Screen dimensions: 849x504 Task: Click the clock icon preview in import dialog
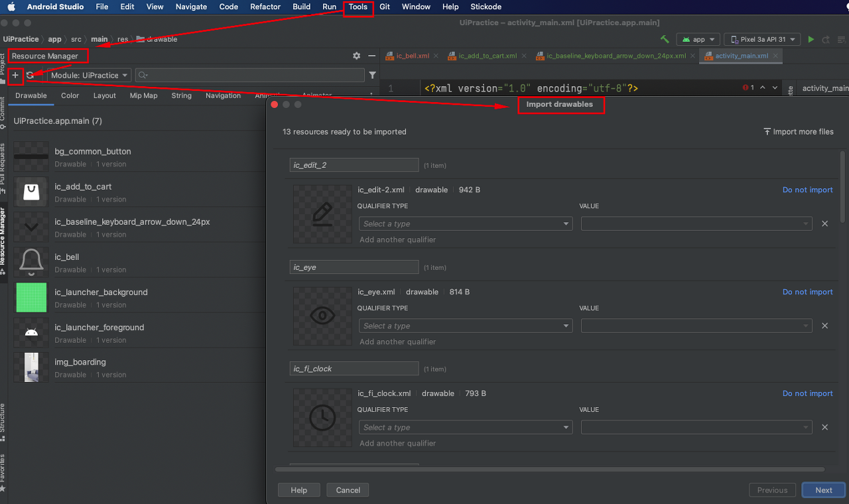click(322, 417)
